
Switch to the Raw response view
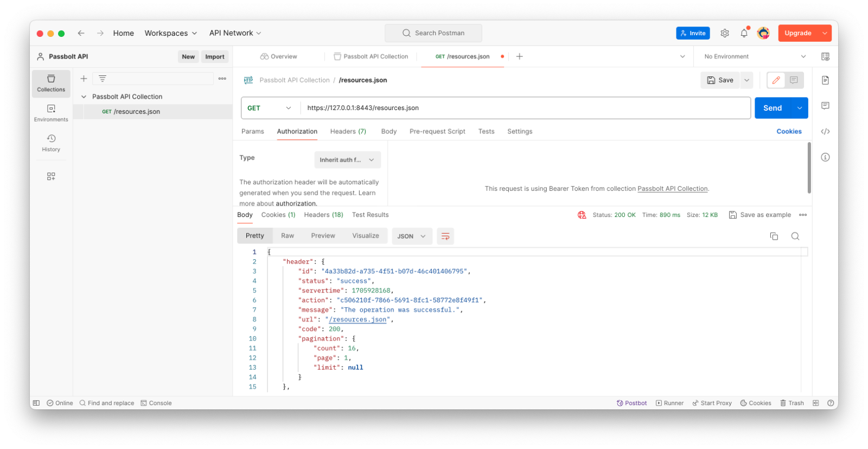pos(288,236)
